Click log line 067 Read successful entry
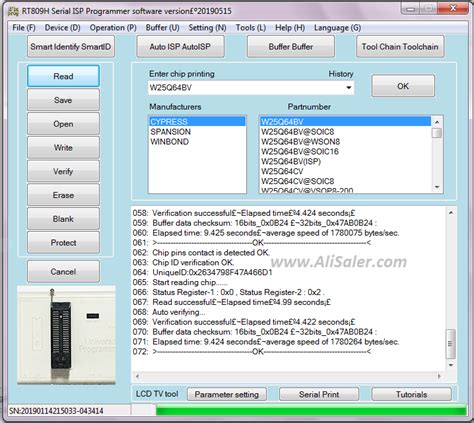The width and height of the screenshot is (474, 423). coord(232,302)
